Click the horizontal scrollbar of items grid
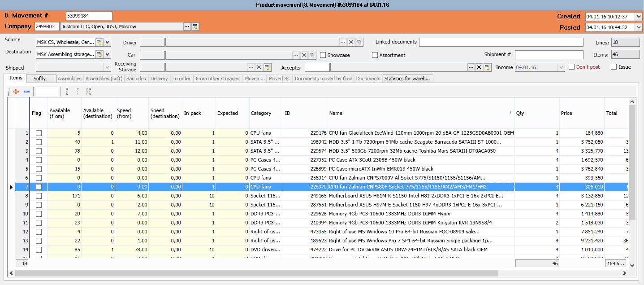Image resolution: width=644 pixels, height=285 pixels. (x=257, y=273)
